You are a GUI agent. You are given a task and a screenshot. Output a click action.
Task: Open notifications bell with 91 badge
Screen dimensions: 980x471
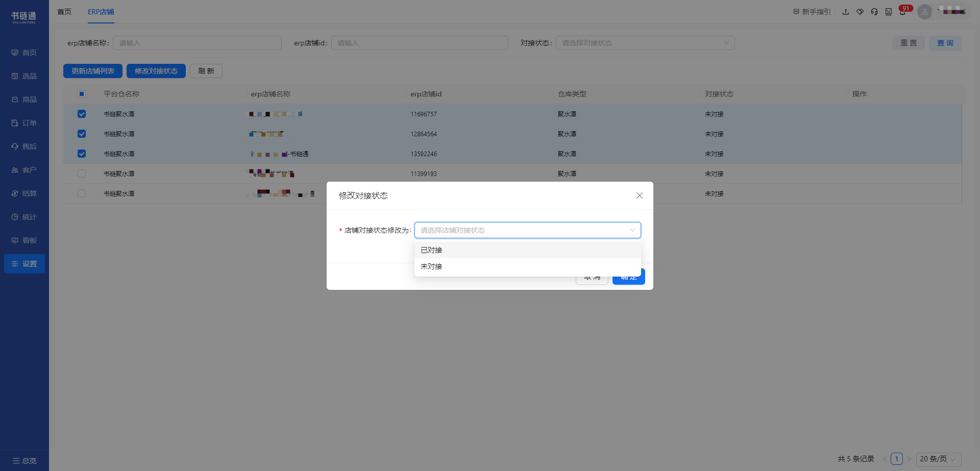tap(902, 12)
